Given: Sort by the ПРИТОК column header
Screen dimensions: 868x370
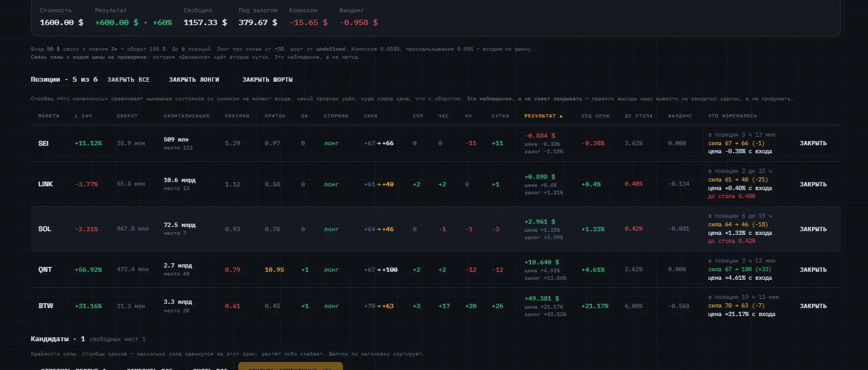Looking at the screenshot, I should [x=275, y=116].
